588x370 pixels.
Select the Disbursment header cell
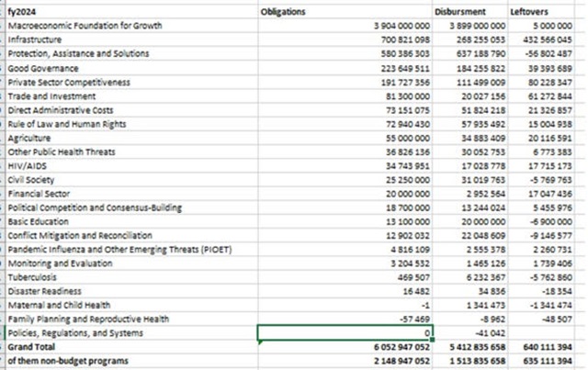coord(469,12)
